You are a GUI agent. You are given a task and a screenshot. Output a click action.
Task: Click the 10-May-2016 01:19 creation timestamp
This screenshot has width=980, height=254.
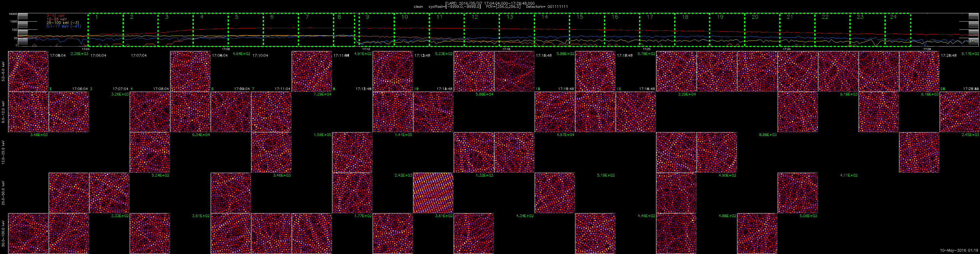tap(958, 250)
